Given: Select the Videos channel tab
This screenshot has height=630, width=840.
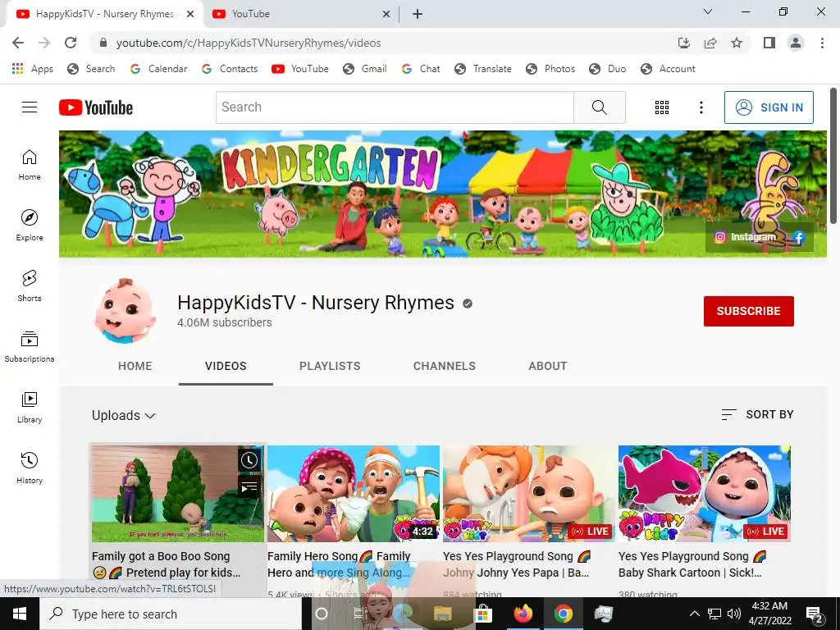Looking at the screenshot, I should 226,366.
